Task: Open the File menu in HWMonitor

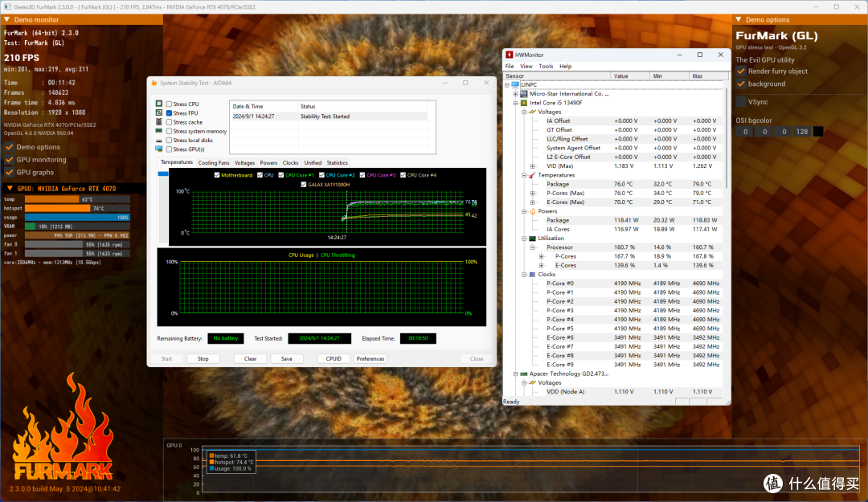Action: 510,66
